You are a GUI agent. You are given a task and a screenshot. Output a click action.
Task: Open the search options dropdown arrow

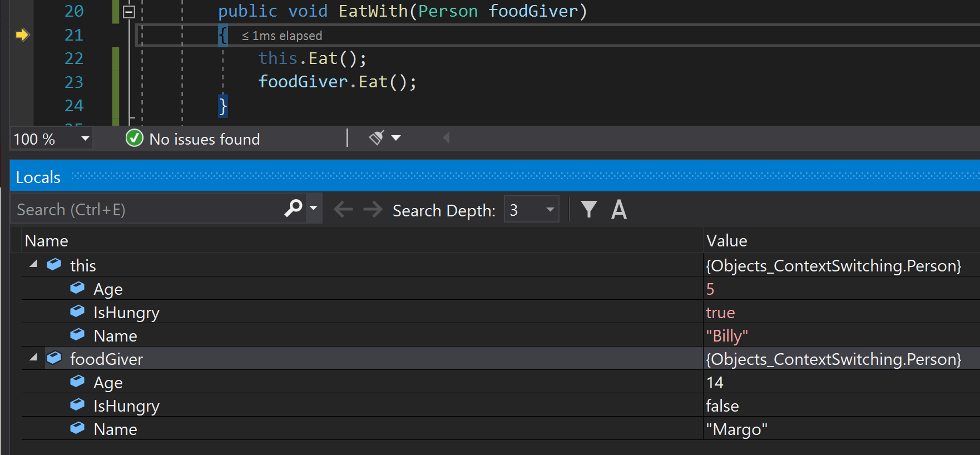[314, 208]
